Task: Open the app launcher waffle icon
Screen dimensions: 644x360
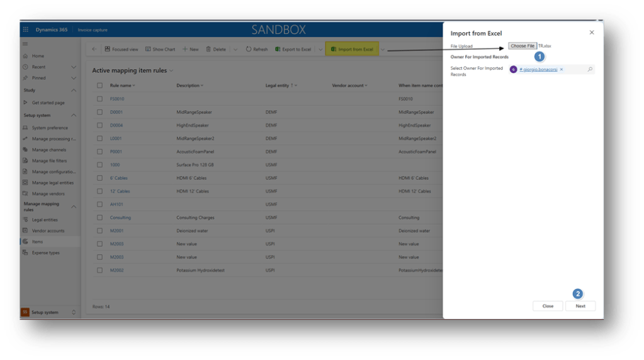Action: [25, 30]
